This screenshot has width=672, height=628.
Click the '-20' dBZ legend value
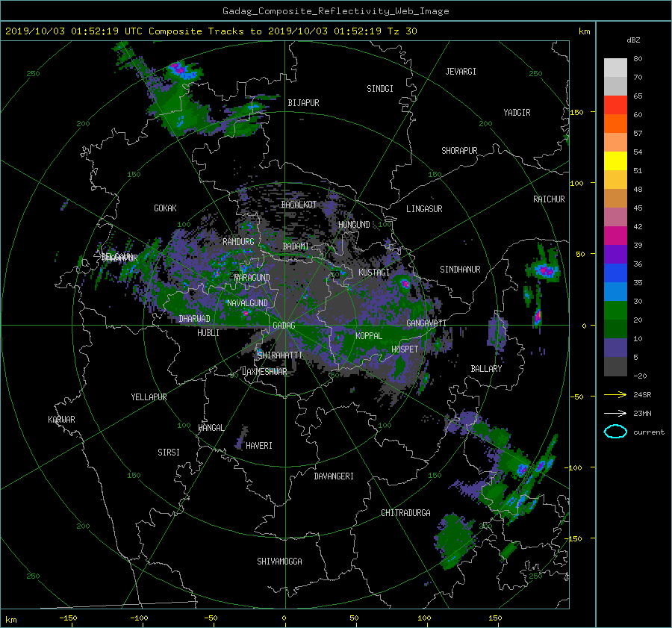coord(640,376)
